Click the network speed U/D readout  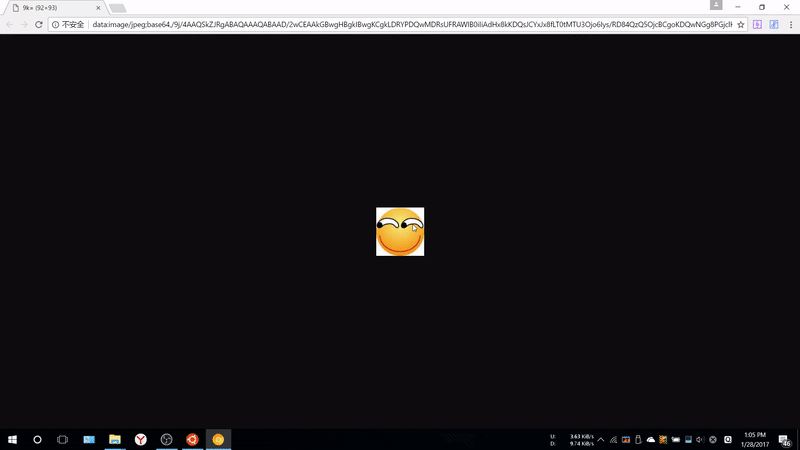tap(572, 440)
